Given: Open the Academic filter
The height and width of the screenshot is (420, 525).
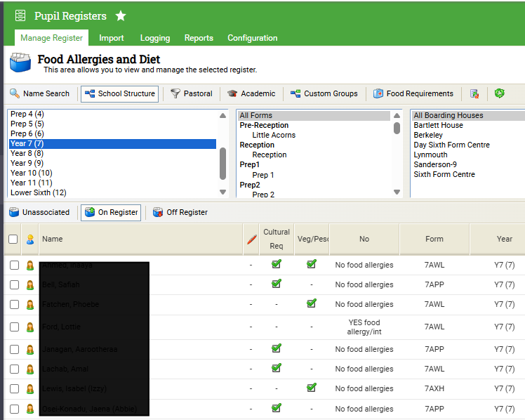Looking at the screenshot, I should click(251, 93).
